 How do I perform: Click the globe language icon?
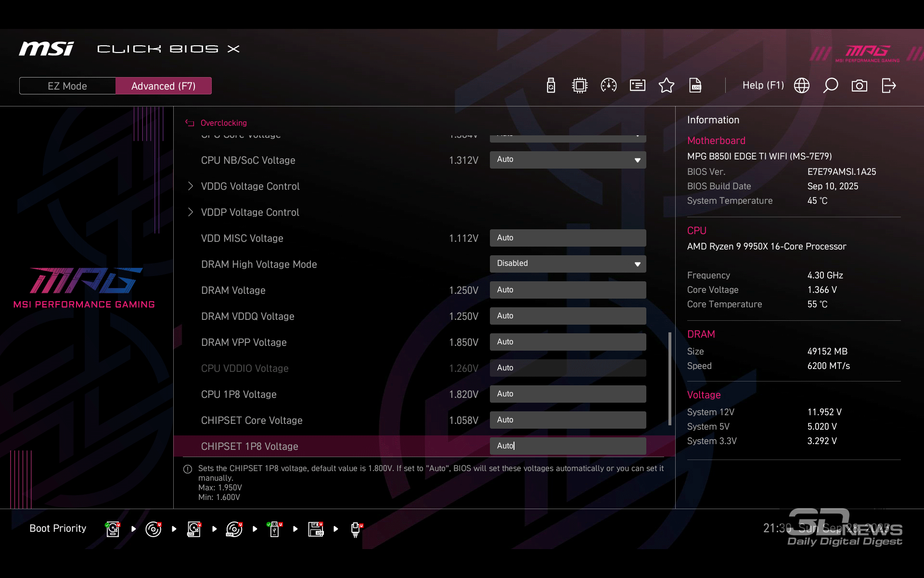coord(802,86)
